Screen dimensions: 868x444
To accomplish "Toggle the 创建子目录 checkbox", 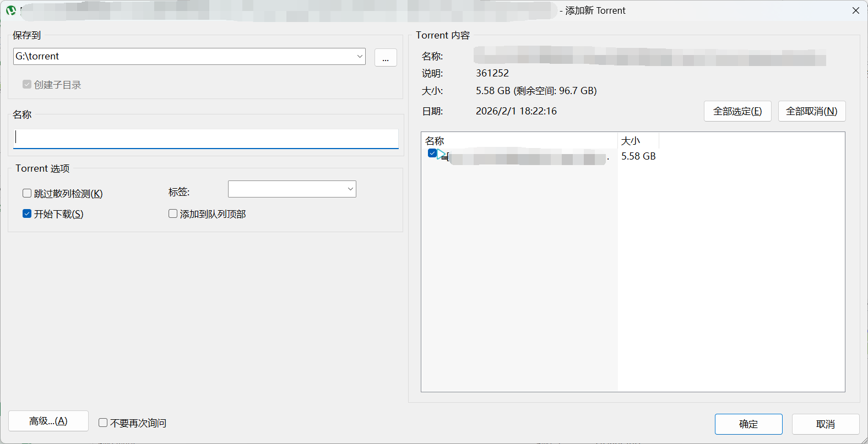I will [27, 84].
